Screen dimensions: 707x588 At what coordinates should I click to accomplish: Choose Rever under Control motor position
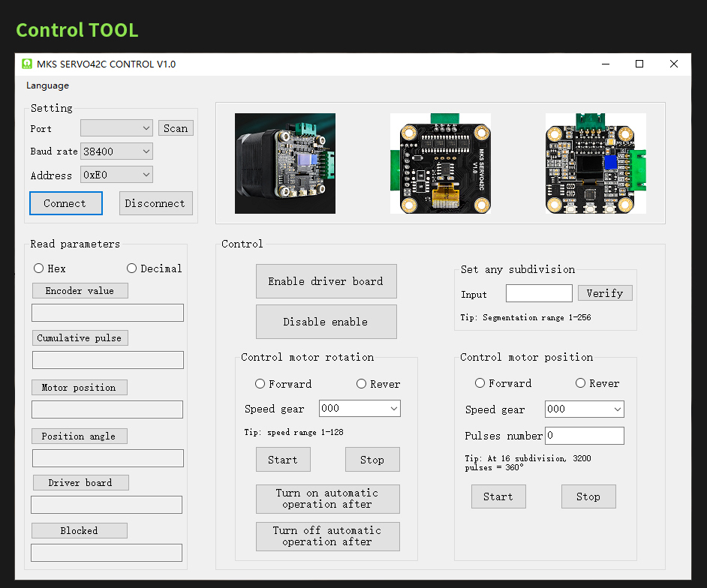point(580,383)
